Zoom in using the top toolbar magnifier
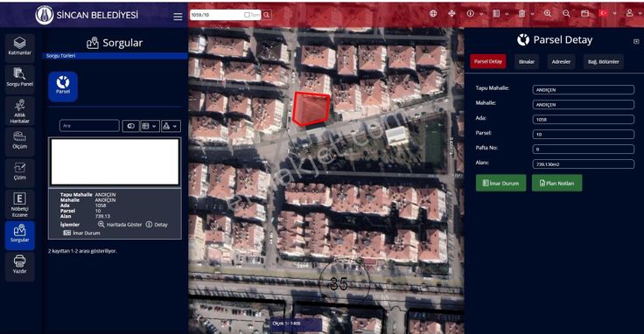This screenshot has height=334, width=644. click(548, 13)
